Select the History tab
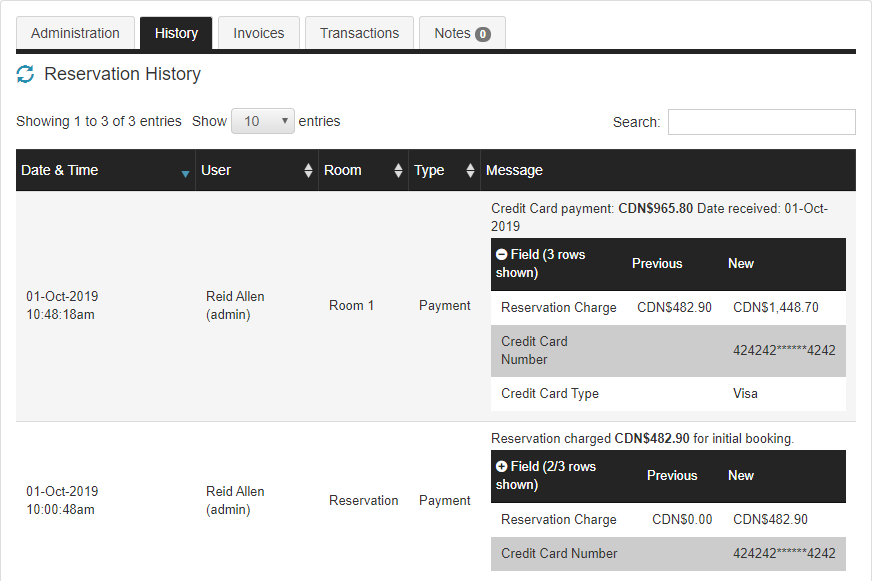The image size is (872, 581). tap(176, 33)
